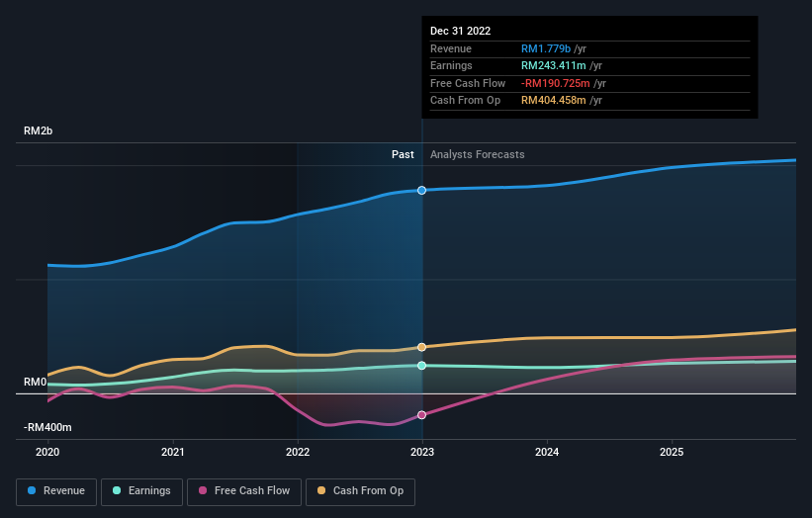Click the RM0 y-axis label
This screenshot has width=812, height=518.
(36, 382)
